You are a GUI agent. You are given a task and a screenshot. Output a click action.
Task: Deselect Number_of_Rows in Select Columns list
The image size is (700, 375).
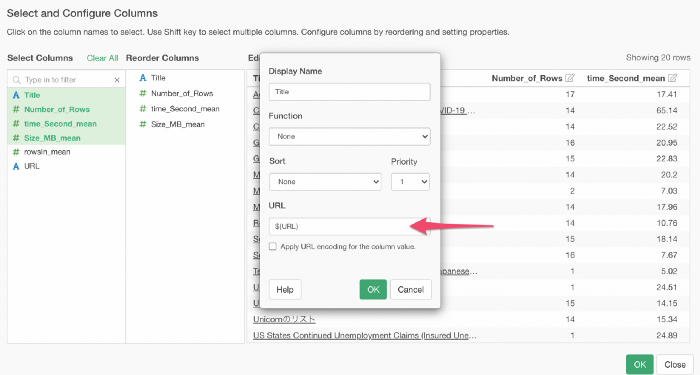click(66, 109)
